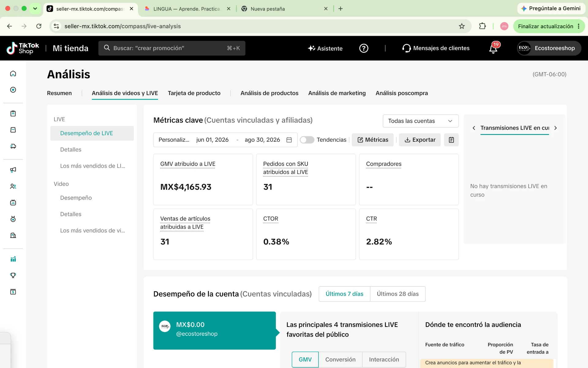Click the calendar icon in date range

pos(289,140)
